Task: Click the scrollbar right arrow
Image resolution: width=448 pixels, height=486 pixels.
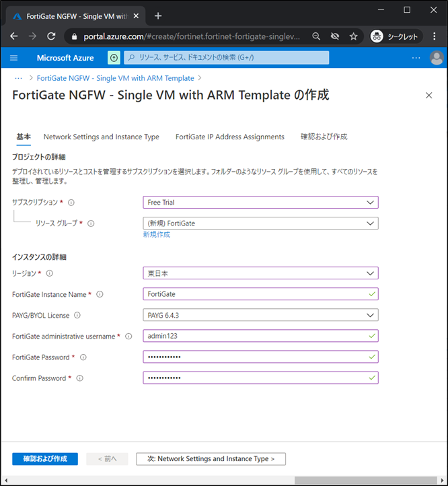Action: [442, 481]
